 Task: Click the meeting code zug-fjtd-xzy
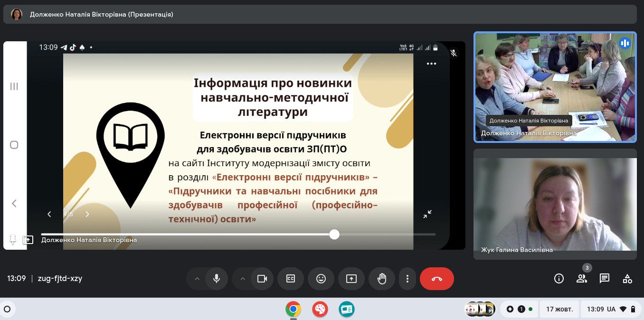pyautogui.click(x=60, y=279)
